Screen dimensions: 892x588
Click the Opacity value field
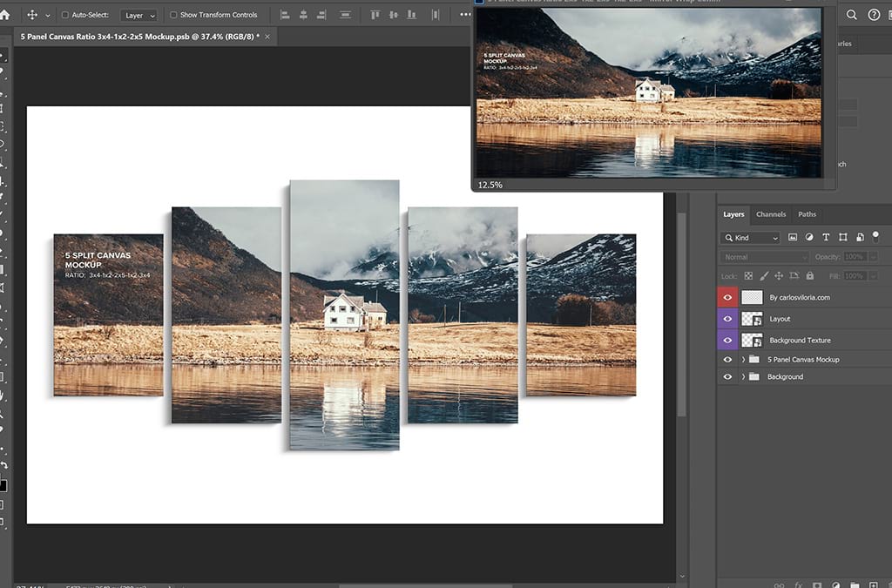coord(855,257)
